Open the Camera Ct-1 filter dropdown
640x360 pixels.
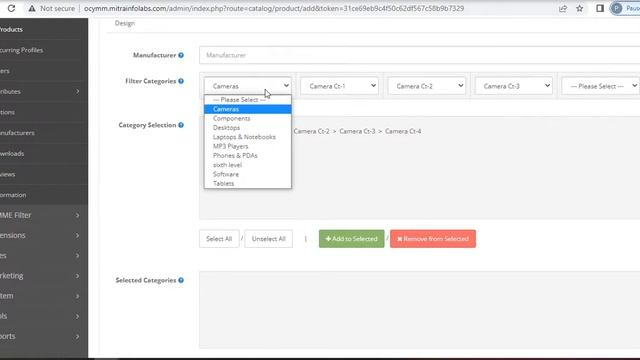[x=339, y=86]
